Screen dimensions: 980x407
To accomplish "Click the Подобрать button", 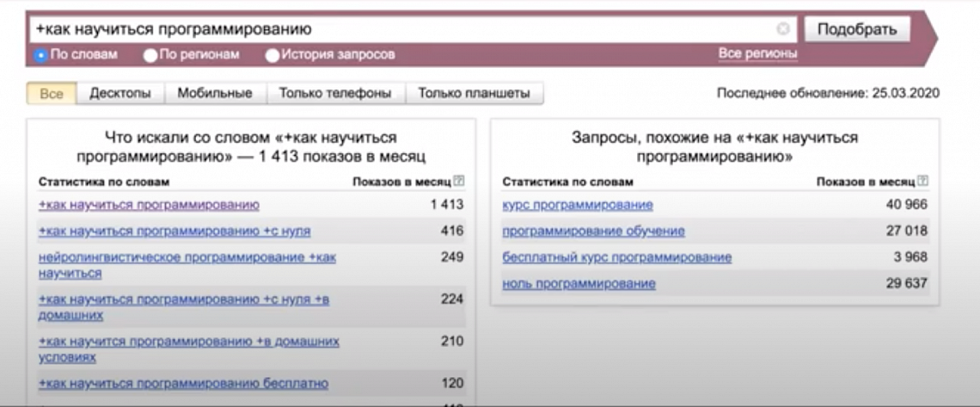I will (x=857, y=29).
